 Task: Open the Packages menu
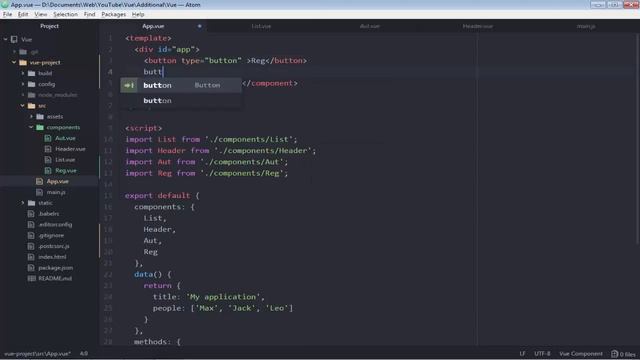(113, 14)
